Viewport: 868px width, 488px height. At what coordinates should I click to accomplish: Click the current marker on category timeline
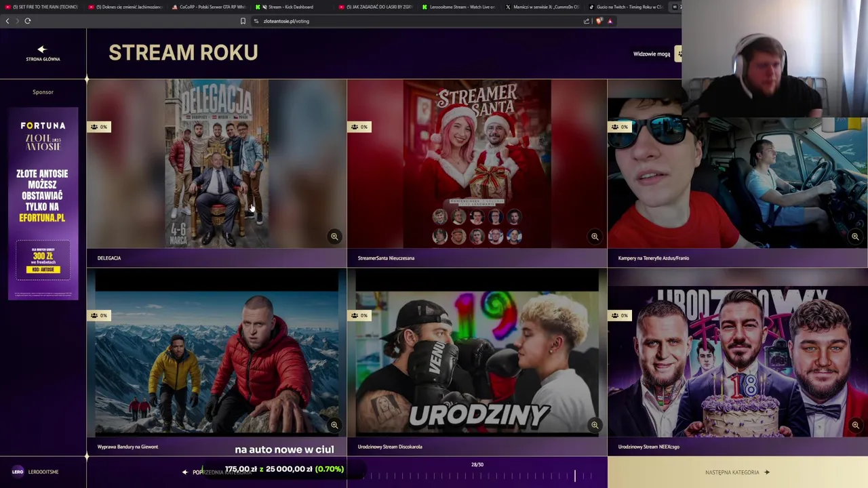coord(575,476)
